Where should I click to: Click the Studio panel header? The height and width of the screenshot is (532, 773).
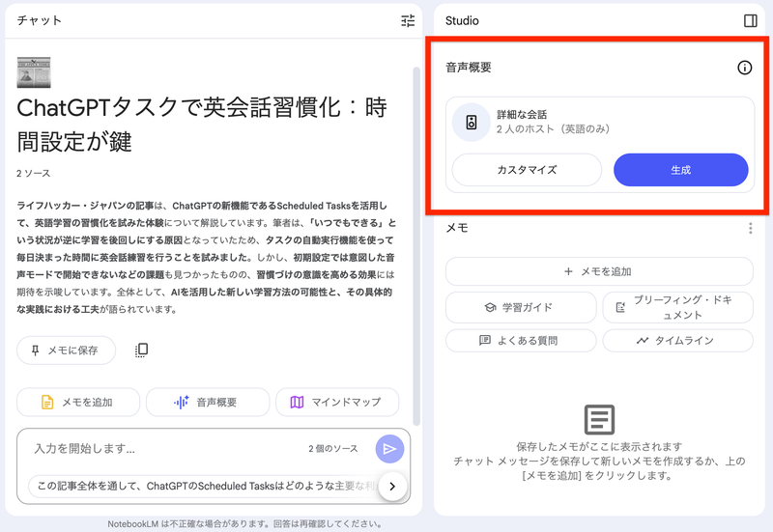(462, 20)
